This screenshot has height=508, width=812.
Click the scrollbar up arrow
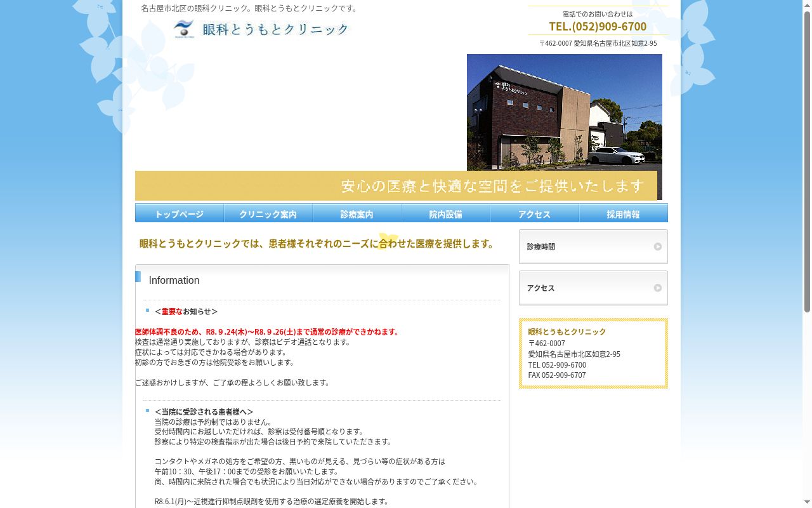[x=807, y=5]
